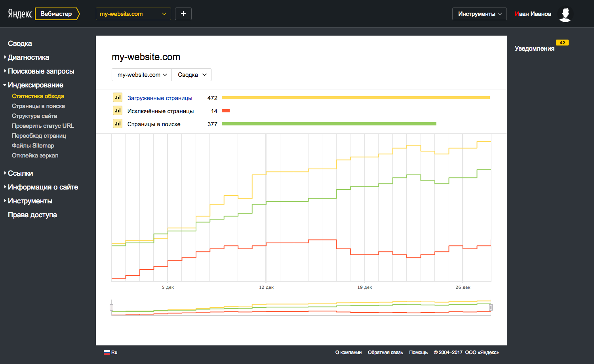Add a new site with plus button
594x364 pixels.
tap(183, 14)
